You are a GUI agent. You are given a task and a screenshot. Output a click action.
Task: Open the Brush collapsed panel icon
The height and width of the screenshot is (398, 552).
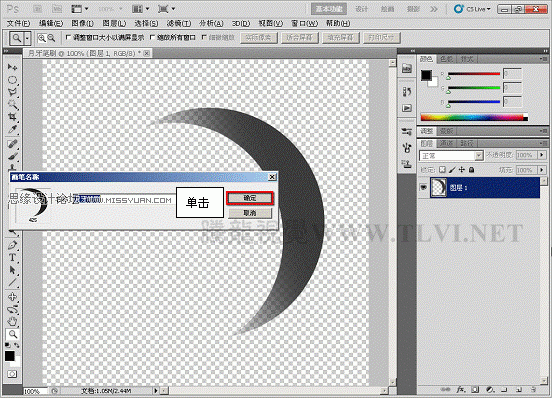pyautogui.click(x=407, y=148)
